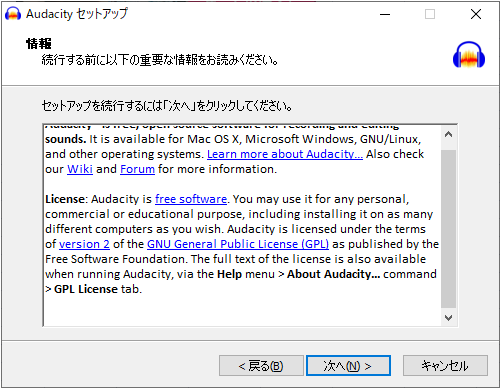Open the Wiki link
Viewport: 501px width, 389px height.
pos(80,169)
